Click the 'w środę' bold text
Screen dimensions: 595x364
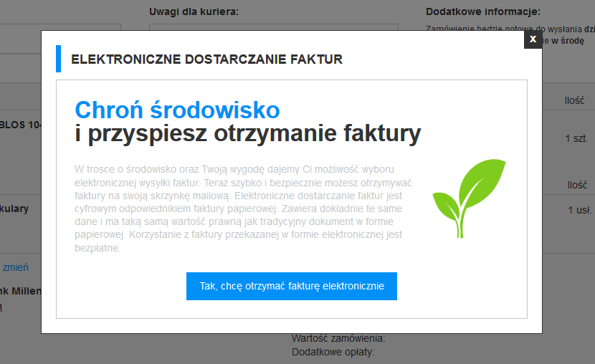tap(563, 41)
